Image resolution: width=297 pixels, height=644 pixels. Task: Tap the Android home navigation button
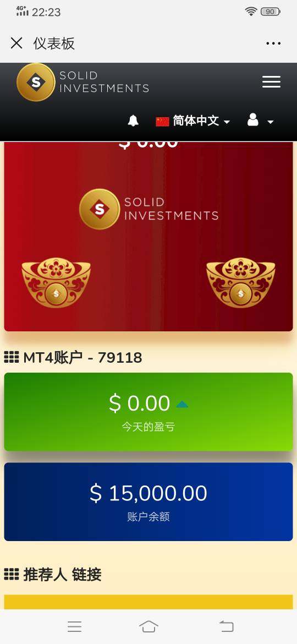pos(148,626)
